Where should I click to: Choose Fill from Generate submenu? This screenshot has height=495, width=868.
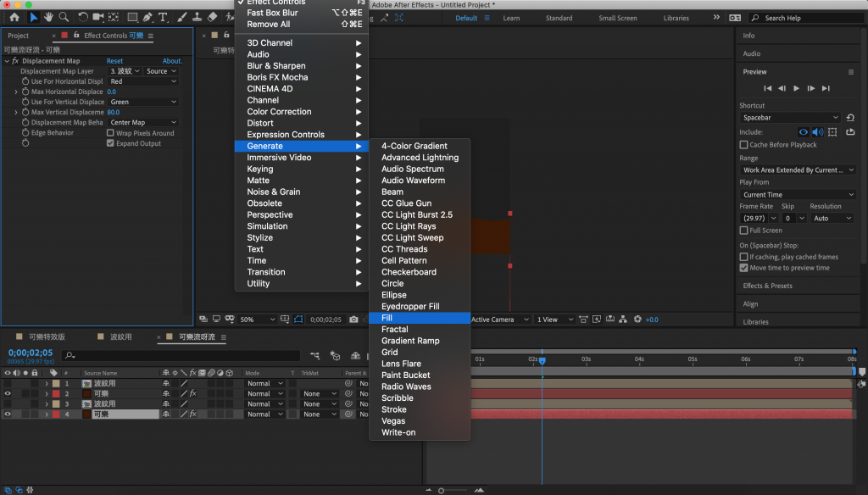click(420, 318)
